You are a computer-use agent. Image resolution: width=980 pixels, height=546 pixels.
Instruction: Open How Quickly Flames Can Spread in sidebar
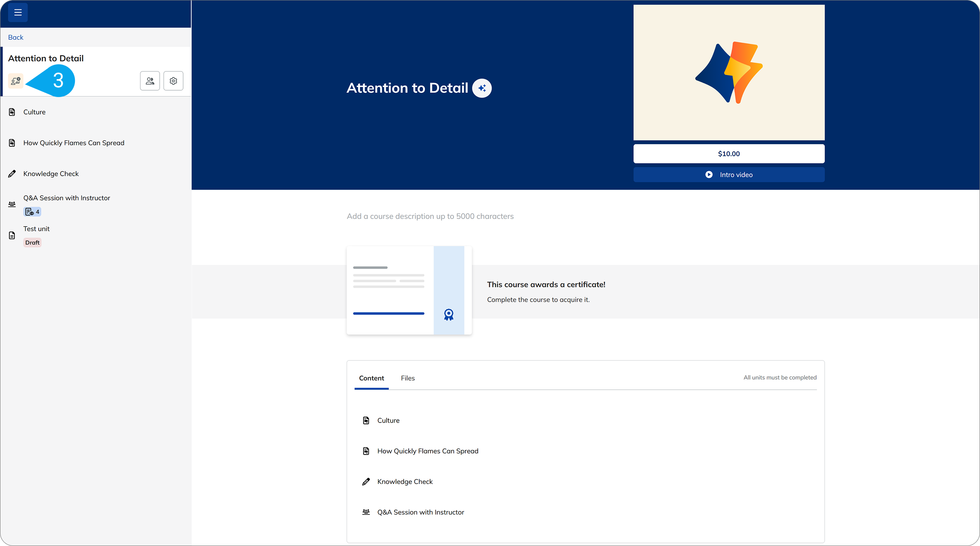point(74,143)
